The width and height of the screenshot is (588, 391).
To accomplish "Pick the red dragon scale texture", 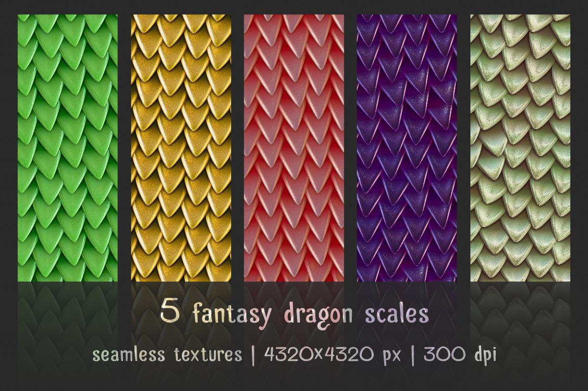I will click(x=294, y=148).
